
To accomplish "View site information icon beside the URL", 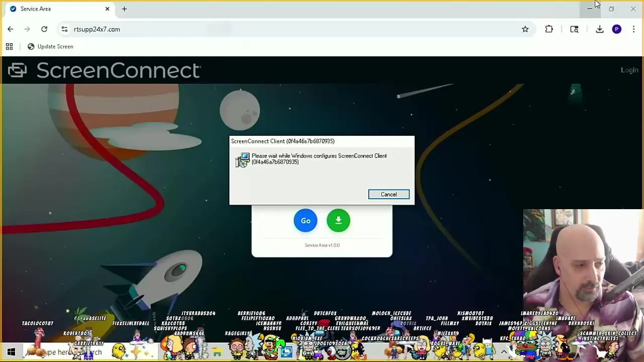I will 64,29.
